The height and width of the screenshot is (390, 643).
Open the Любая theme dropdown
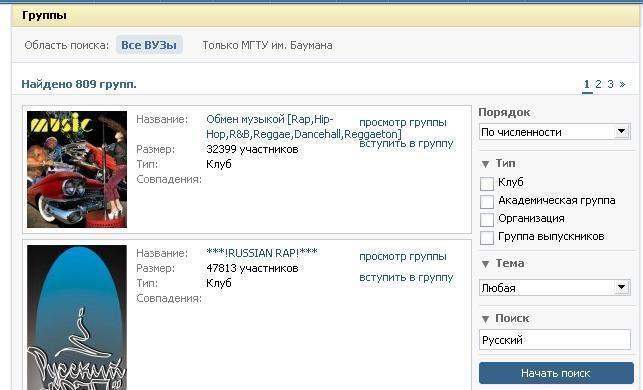click(x=554, y=287)
